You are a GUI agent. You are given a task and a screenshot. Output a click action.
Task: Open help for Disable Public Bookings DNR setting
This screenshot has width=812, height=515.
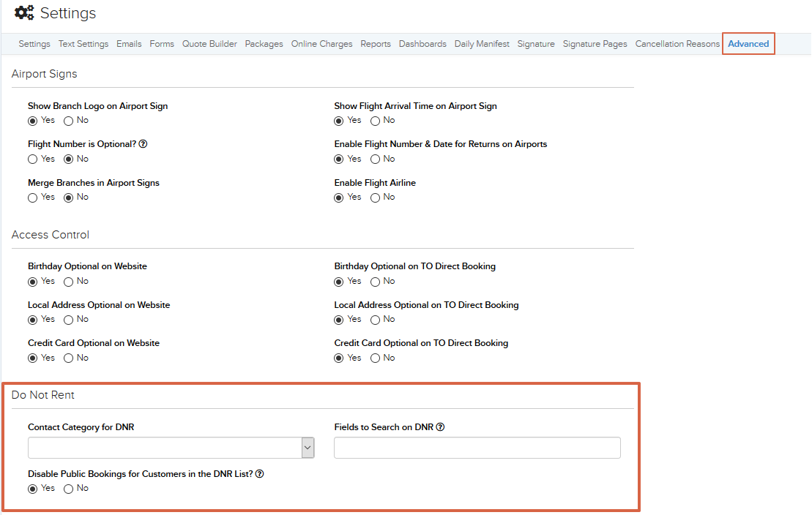pos(258,473)
